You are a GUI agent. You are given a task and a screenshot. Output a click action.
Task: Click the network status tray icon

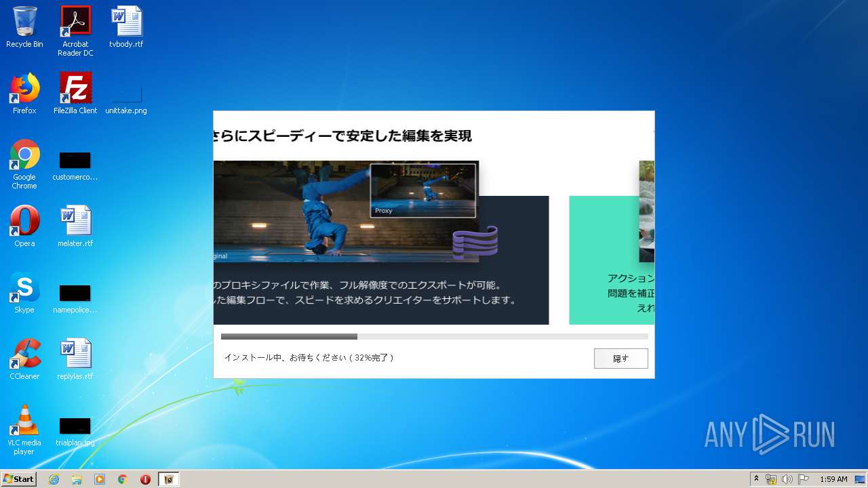click(771, 479)
